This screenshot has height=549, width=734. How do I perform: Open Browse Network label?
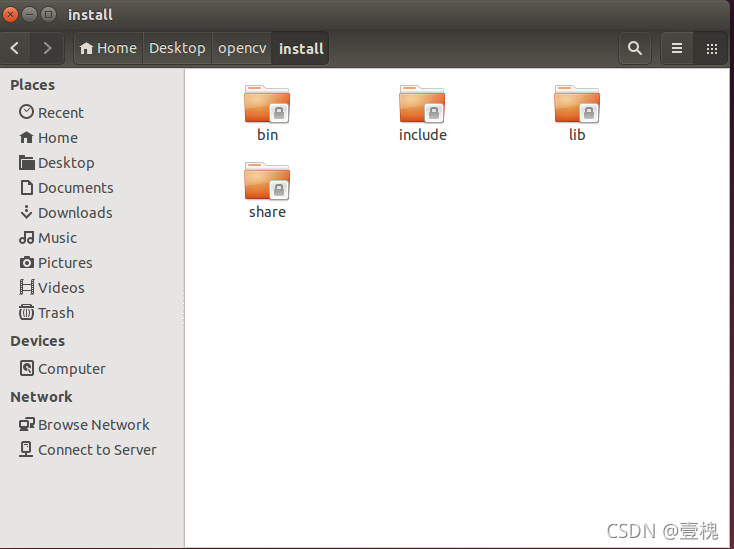(94, 425)
